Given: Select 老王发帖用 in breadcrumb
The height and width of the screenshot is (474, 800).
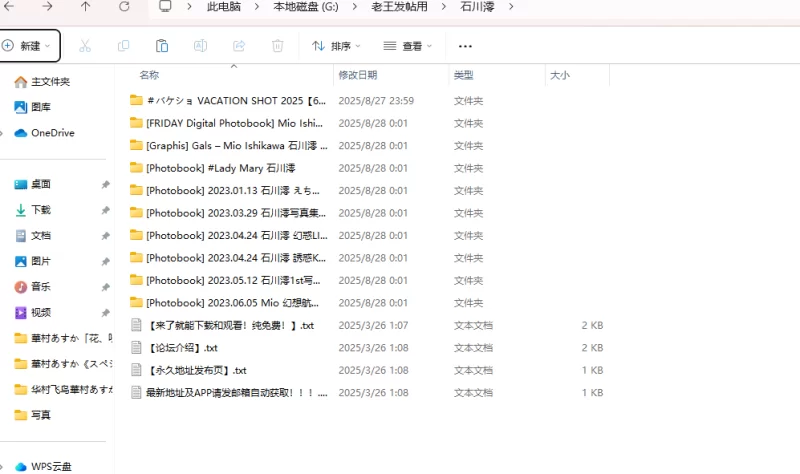Looking at the screenshot, I should 399,7.
